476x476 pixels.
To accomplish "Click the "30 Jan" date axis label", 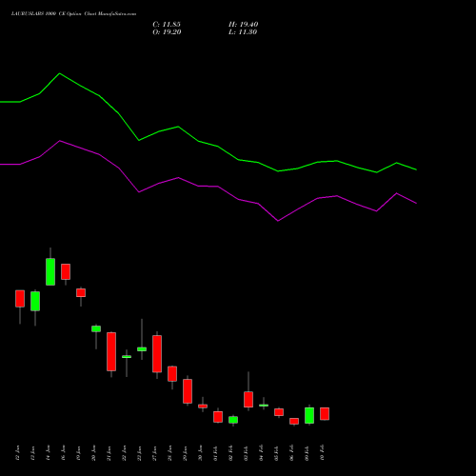I will coord(201,453).
